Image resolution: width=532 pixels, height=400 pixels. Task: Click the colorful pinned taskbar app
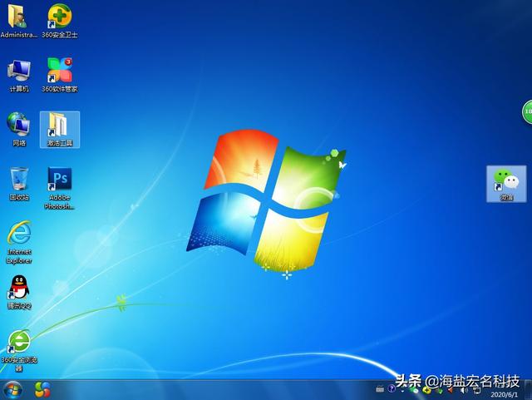point(42,389)
